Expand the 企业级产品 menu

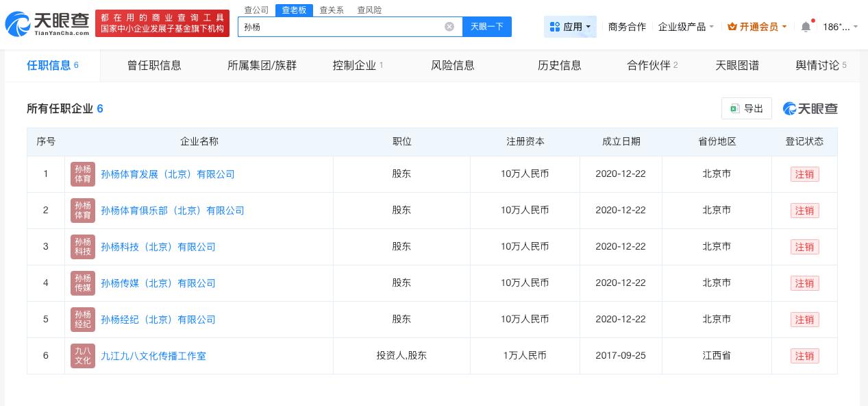click(x=686, y=27)
